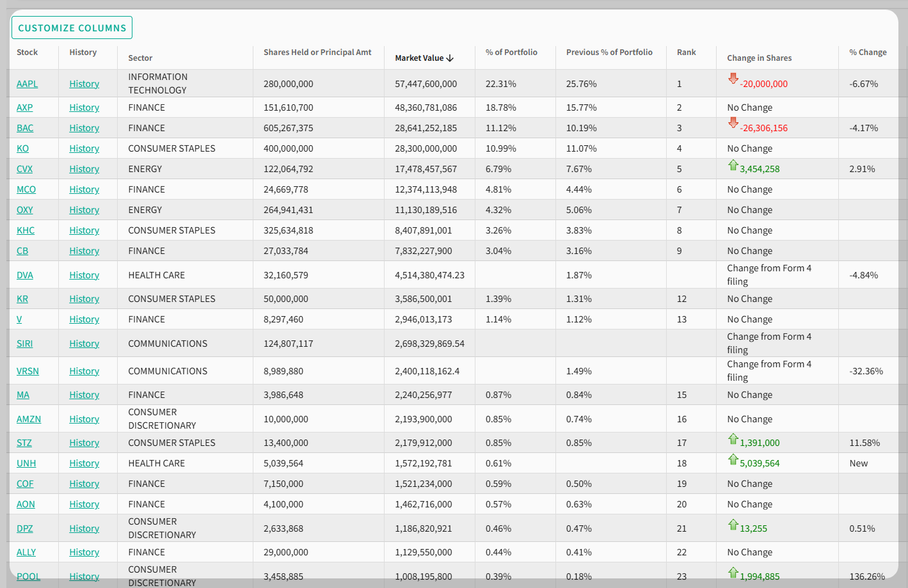The height and width of the screenshot is (588, 908).
Task: Click the green up arrow in UNH row
Action: [x=733, y=459]
